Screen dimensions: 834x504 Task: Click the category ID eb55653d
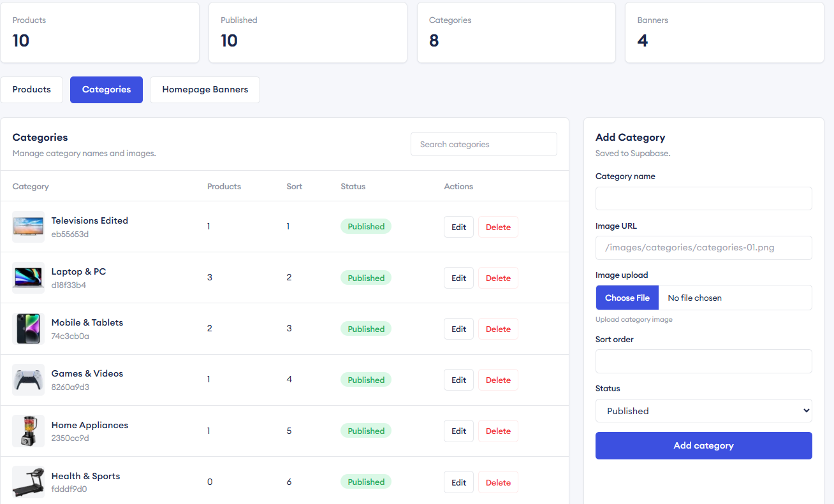tap(69, 234)
